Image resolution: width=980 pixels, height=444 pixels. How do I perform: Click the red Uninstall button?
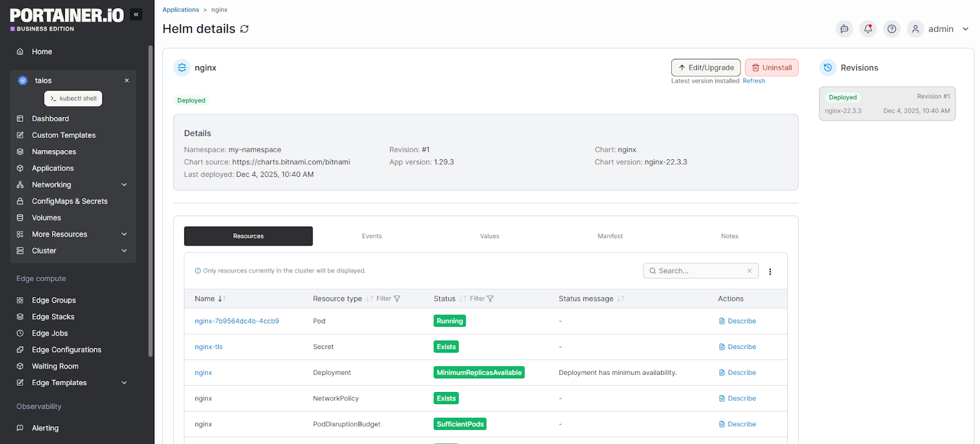tap(772, 67)
